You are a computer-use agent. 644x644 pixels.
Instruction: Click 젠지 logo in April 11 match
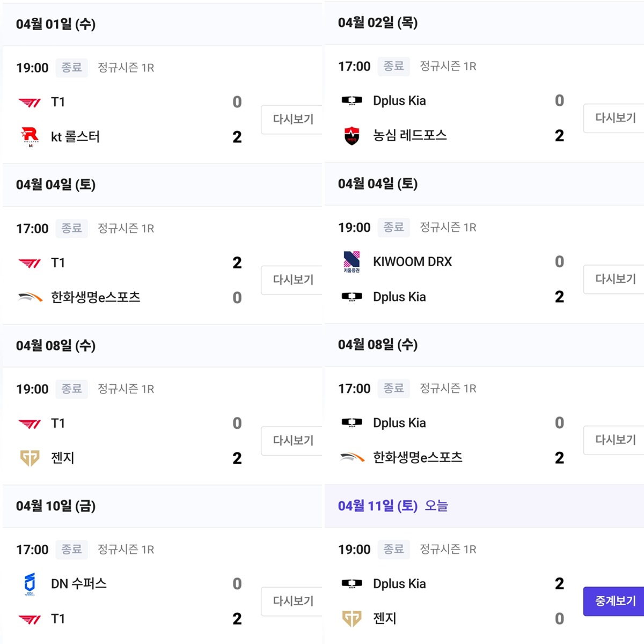(x=352, y=618)
